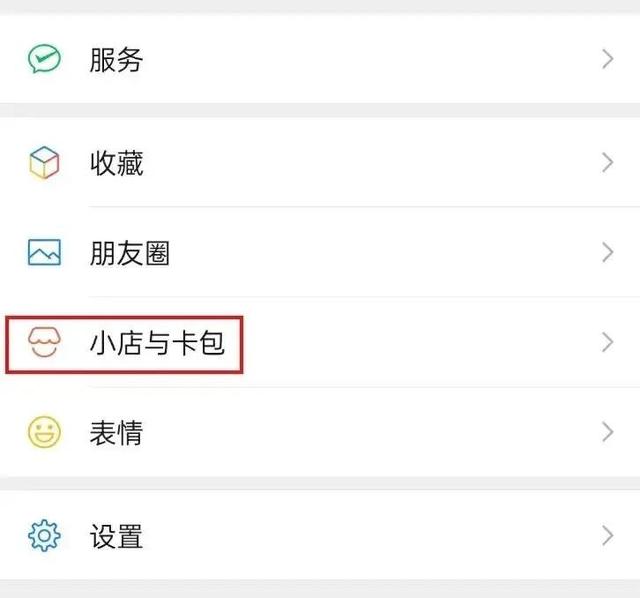
Task: Expand the 朋友圈 row chevron arrow
Action: point(607,253)
